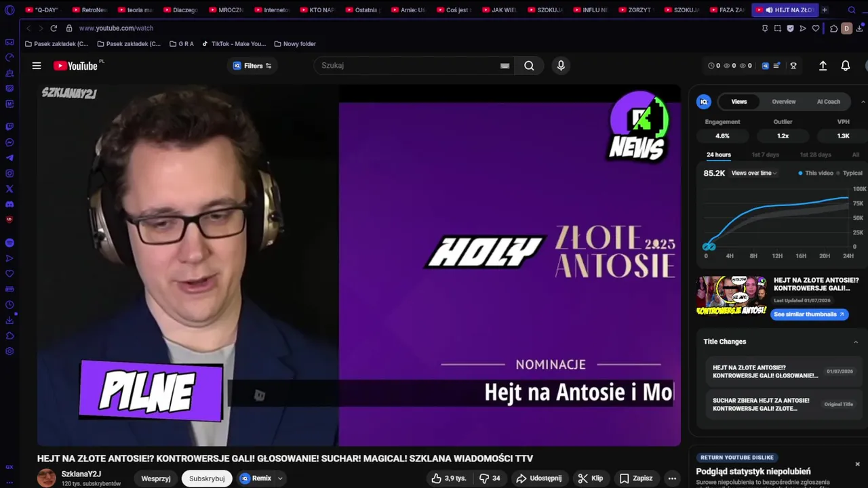This screenshot has height=488, width=868.
Task: Open Telegram in the browser sidebar
Action: (9, 158)
